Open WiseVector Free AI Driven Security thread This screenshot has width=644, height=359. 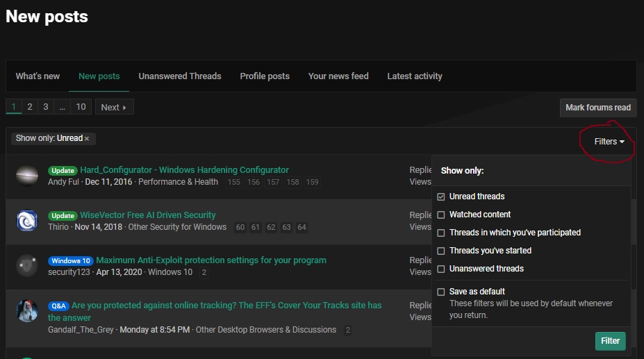pyautogui.click(x=148, y=215)
